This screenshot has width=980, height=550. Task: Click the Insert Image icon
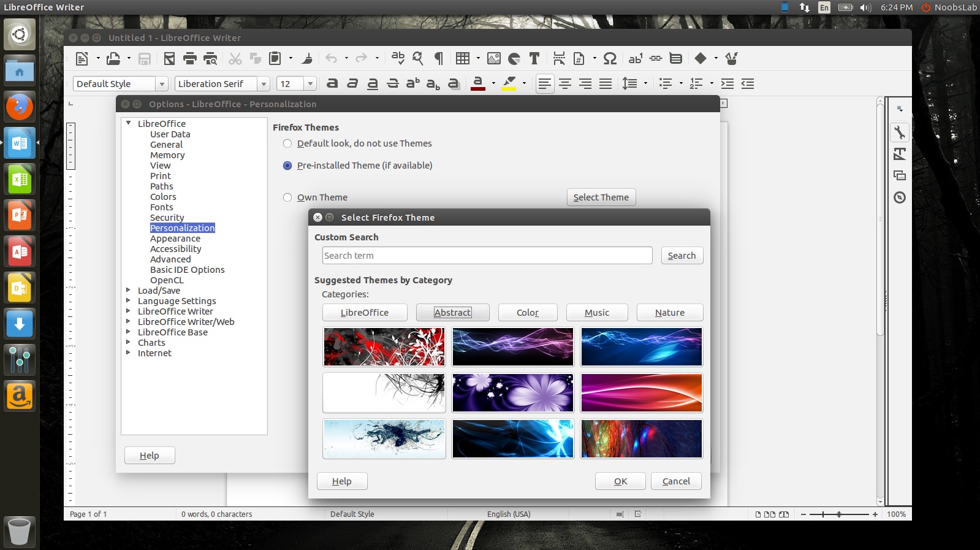494,59
